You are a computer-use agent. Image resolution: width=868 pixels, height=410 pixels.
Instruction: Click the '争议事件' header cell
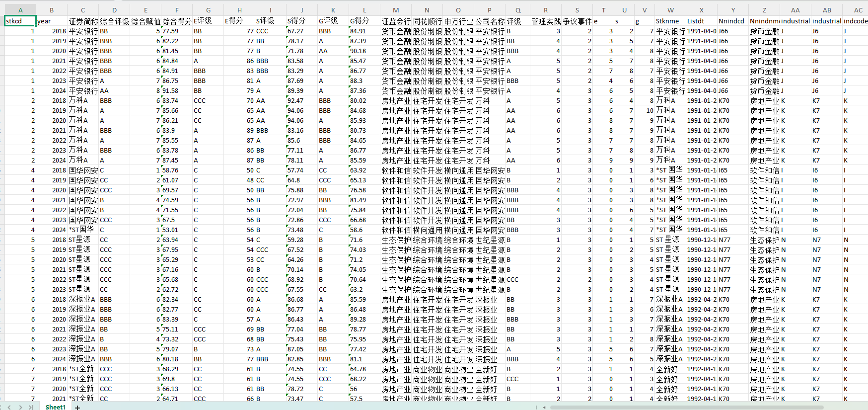pyautogui.click(x=577, y=21)
